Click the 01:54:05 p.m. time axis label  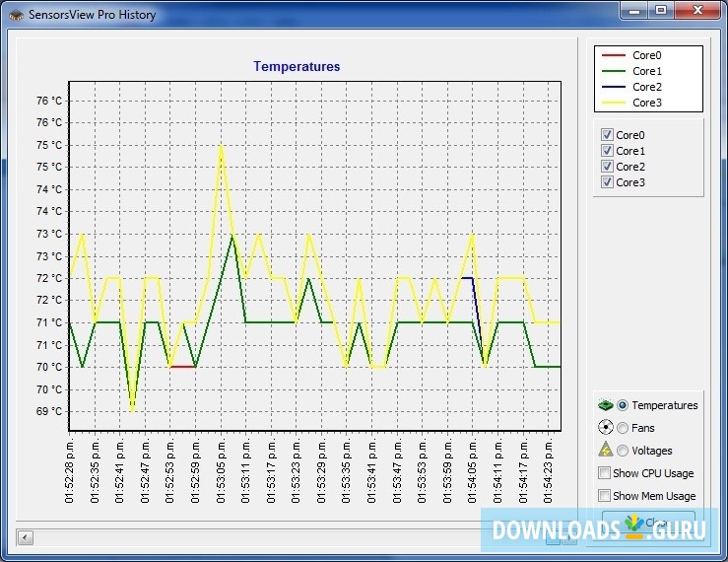click(472, 472)
